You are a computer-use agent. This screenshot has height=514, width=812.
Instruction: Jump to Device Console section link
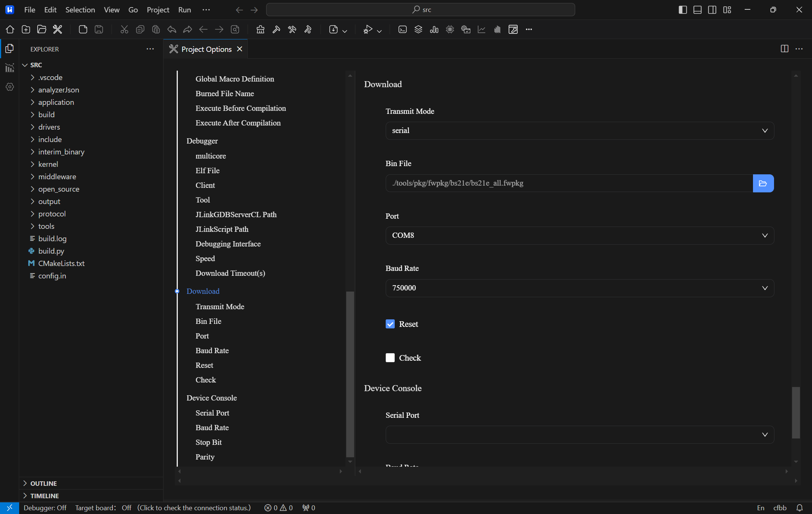[212, 398]
